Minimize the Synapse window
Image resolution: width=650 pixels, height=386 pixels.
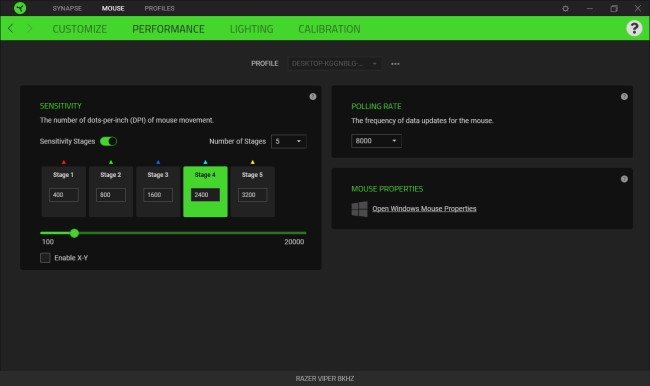coord(589,8)
